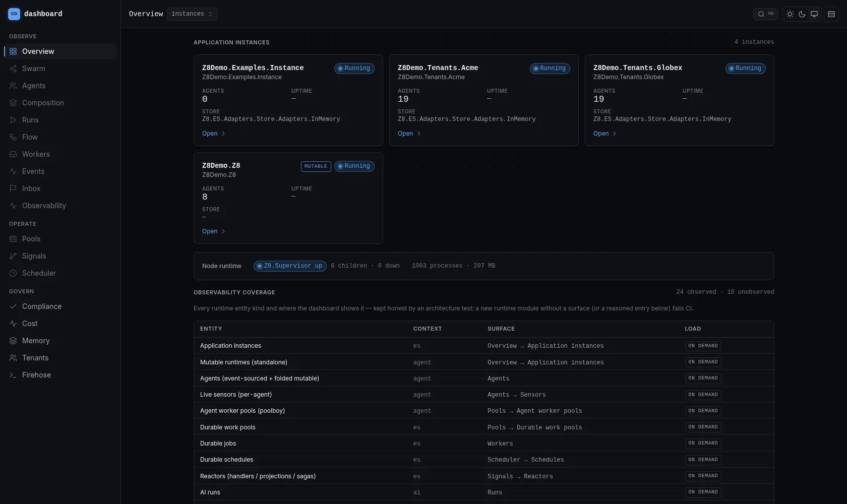Open the Z8Demo.Examples.Instance link
Image resolution: width=847 pixels, height=504 pixels.
click(x=214, y=134)
